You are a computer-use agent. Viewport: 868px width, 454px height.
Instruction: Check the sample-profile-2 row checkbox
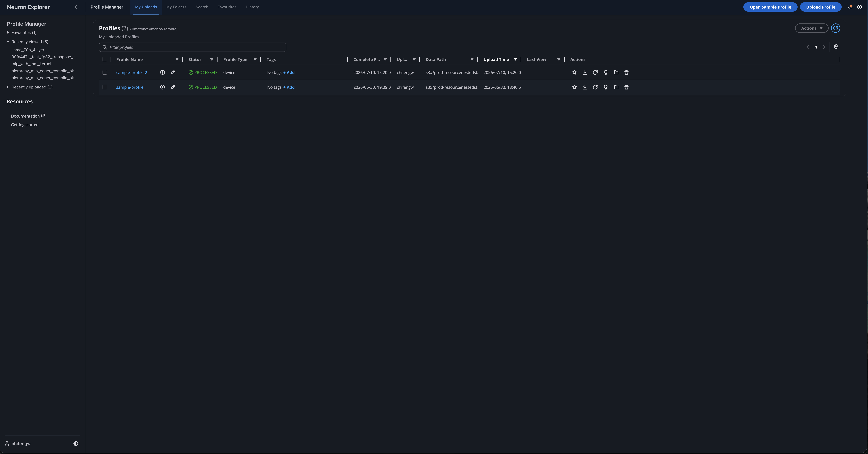pos(105,72)
